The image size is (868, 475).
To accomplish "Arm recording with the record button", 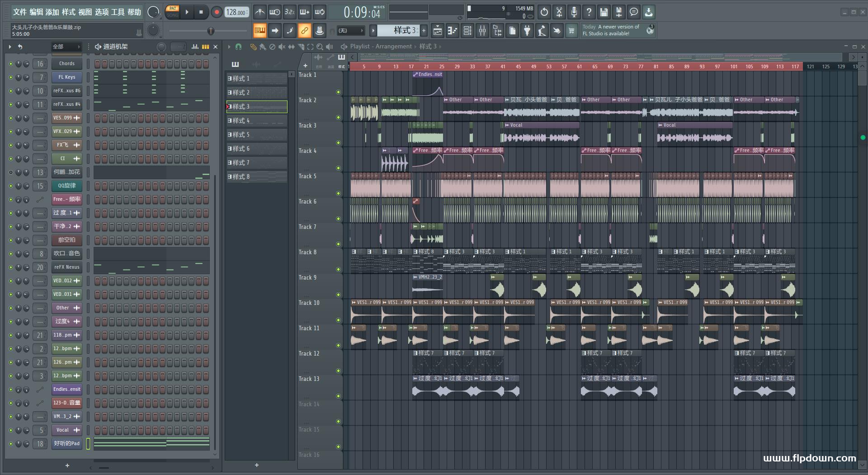I will pyautogui.click(x=217, y=12).
